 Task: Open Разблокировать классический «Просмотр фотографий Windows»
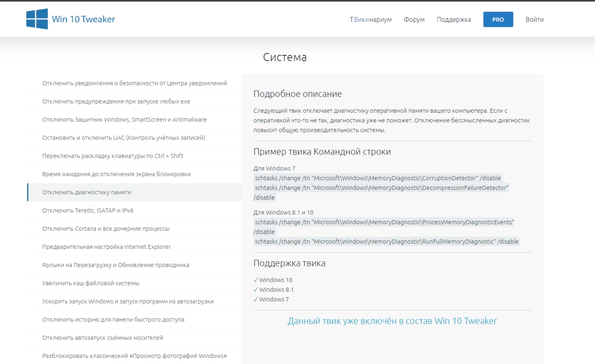tap(134, 356)
